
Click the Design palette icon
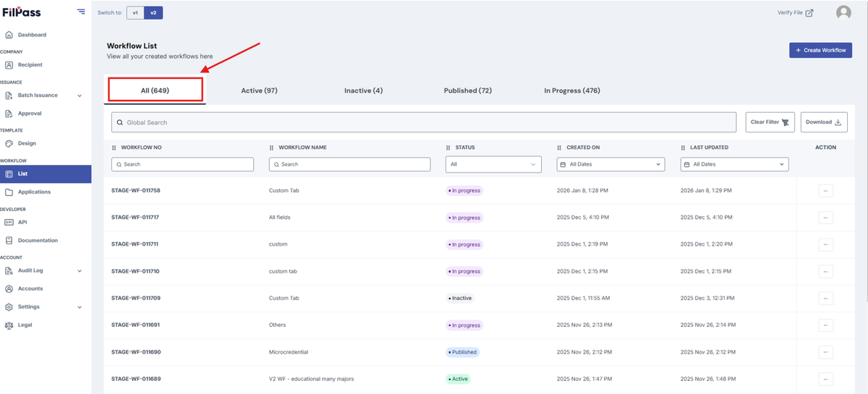(9, 143)
